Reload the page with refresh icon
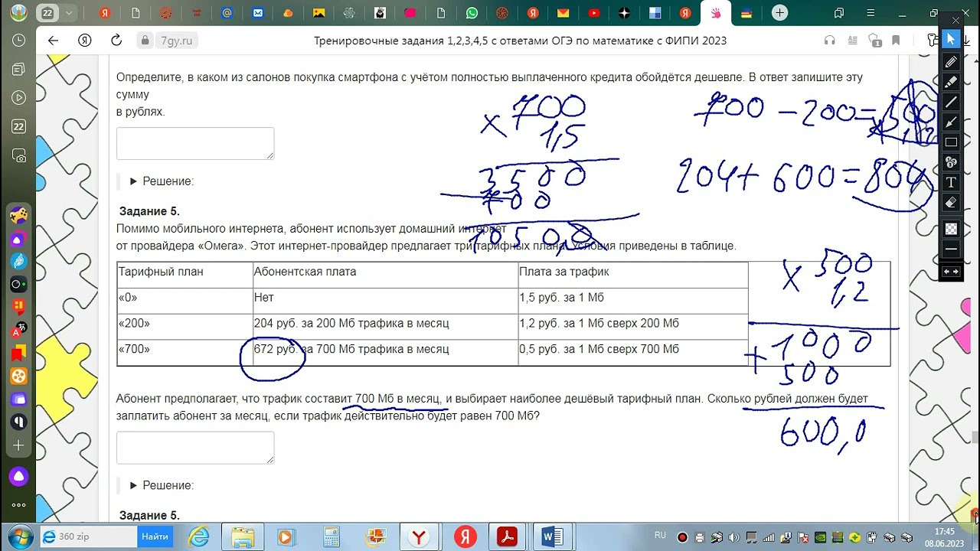The image size is (980, 551). tap(116, 41)
